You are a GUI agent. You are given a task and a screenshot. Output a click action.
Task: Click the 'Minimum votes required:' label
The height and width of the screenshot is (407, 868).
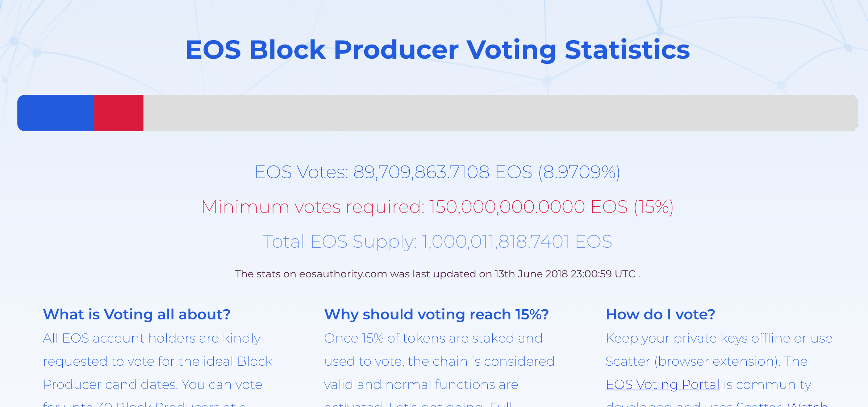313,207
